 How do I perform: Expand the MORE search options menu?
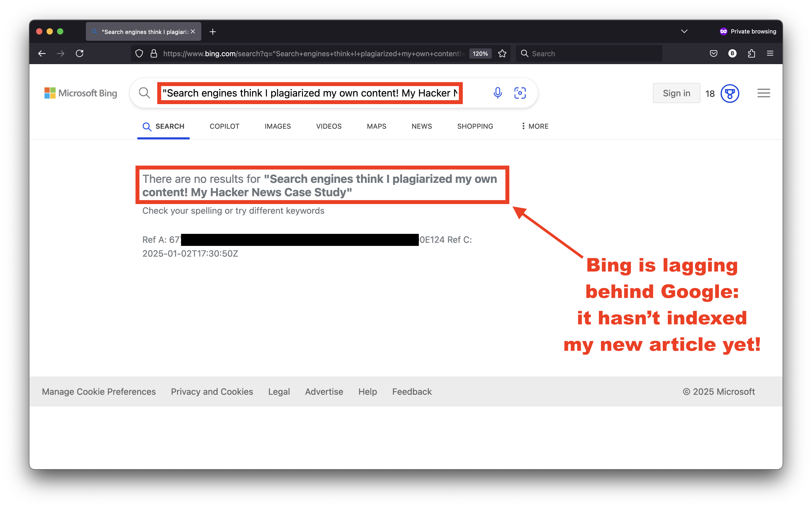point(535,126)
